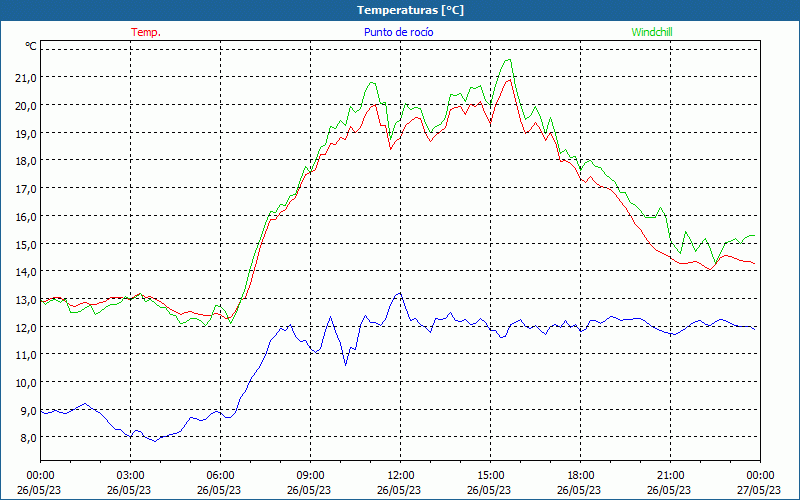The image size is (800, 500).
Task: Click the green windchill peak after 15:00
Action: (509, 60)
